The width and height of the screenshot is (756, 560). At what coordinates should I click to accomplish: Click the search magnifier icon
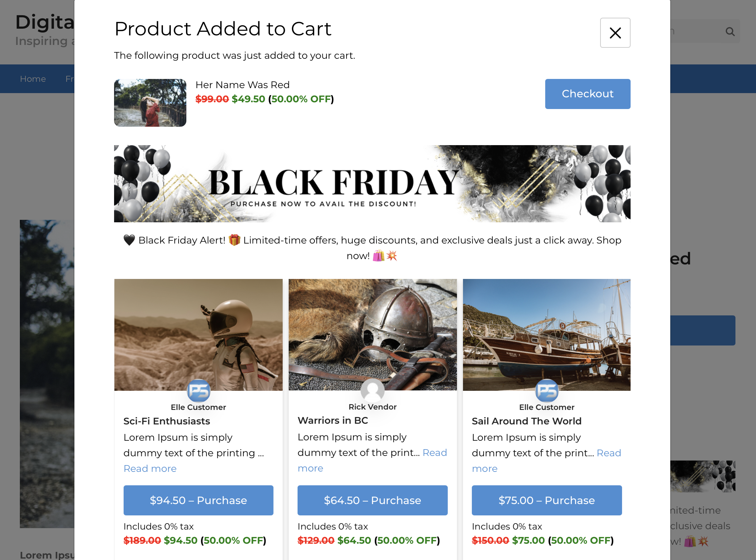tap(730, 32)
